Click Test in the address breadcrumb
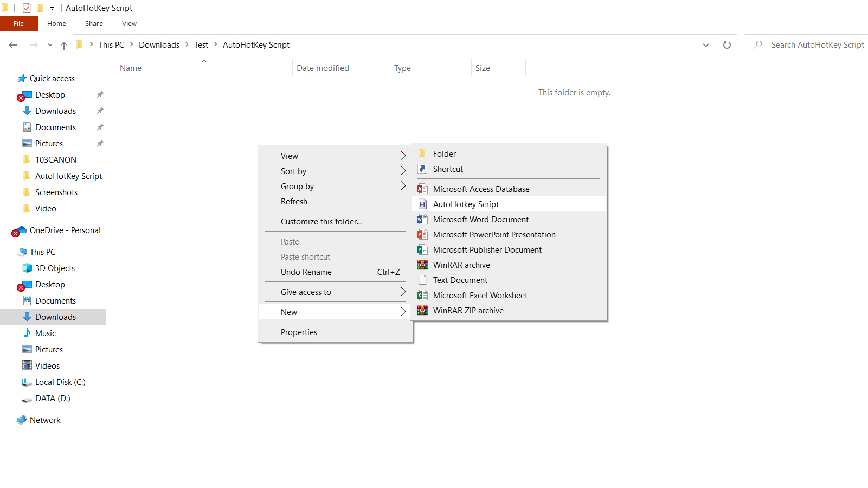This screenshot has width=868, height=488. click(x=201, y=45)
